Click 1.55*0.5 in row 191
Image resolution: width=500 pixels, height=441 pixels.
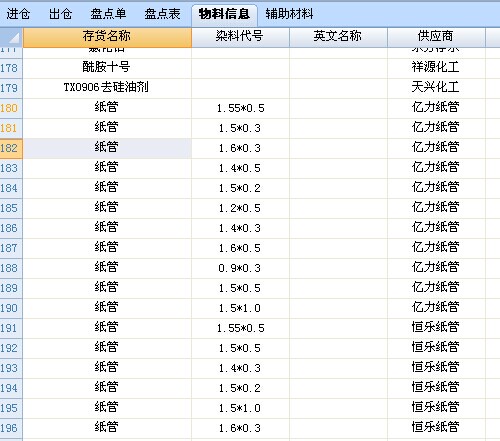[240, 328]
